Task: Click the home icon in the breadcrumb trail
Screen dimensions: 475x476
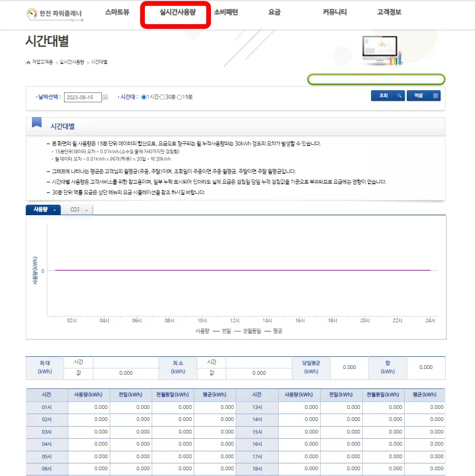Action: coord(27,62)
